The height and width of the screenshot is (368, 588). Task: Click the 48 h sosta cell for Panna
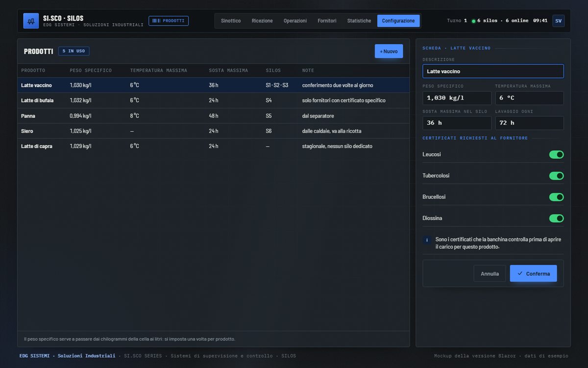point(214,116)
